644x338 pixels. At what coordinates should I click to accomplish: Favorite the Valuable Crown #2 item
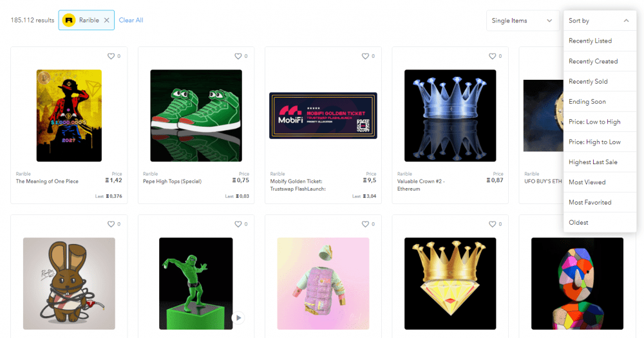pos(493,56)
